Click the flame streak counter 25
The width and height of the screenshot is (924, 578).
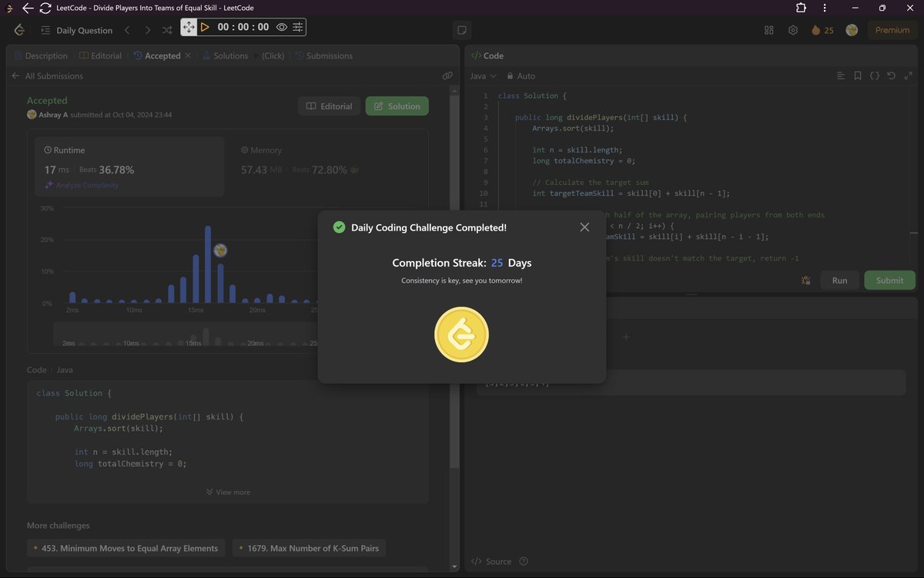point(822,30)
